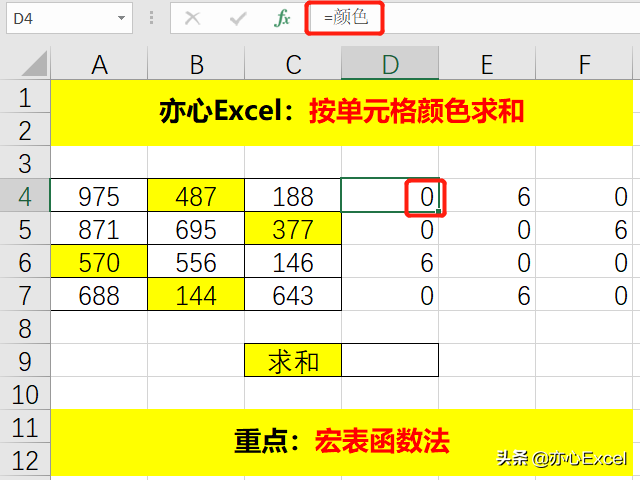
Task: Click cell with value 688
Action: coord(99,294)
